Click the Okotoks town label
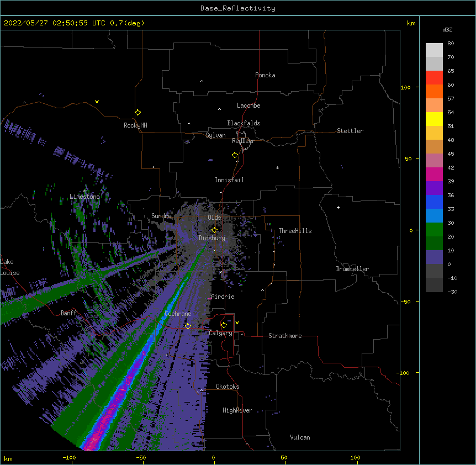476x465 pixels. pos(228,387)
